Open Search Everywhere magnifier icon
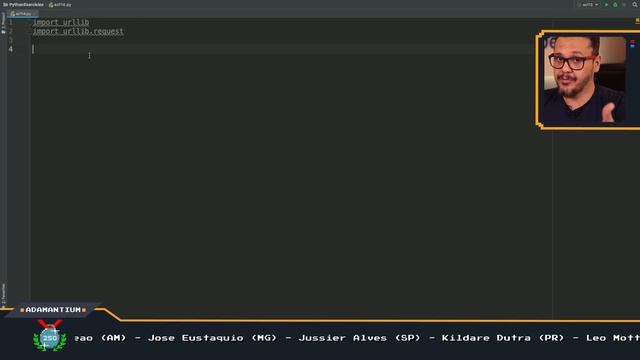 point(635,5)
